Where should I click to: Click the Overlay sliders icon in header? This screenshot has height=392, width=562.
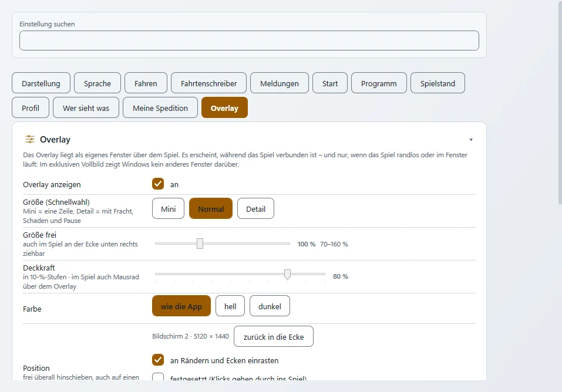click(30, 139)
